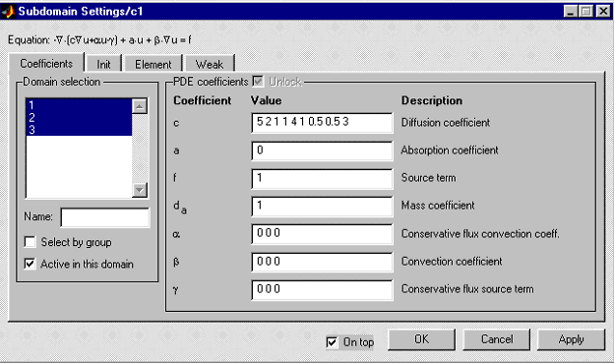Focus the Name text field
The image size is (614, 364).
pos(105,217)
